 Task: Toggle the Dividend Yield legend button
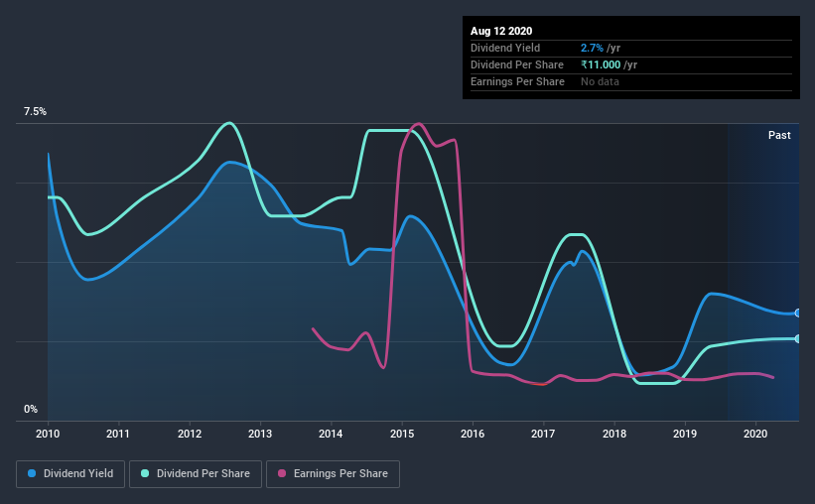[x=71, y=474]
